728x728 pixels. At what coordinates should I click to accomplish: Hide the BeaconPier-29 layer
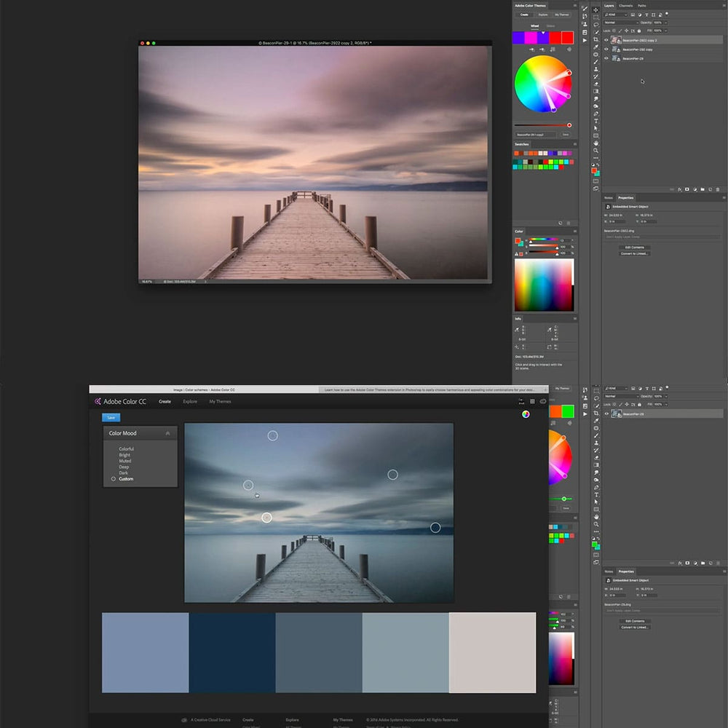606,58
